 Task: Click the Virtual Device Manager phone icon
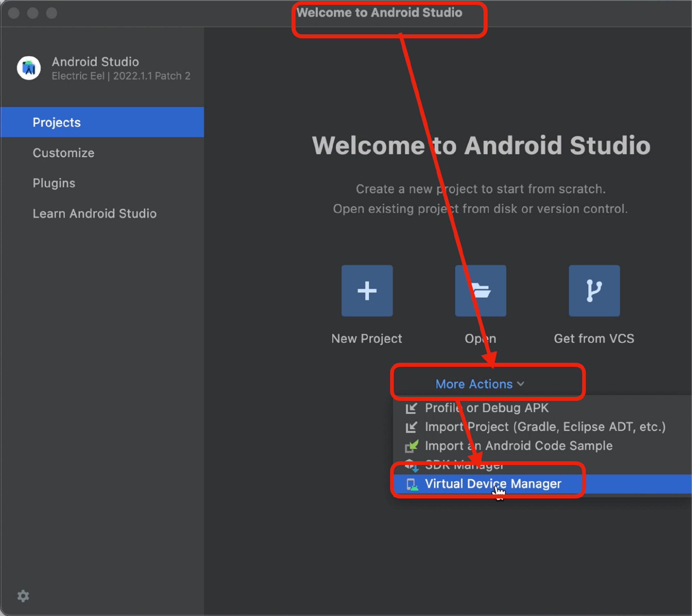pyautogui.click(x=412, y=484)
